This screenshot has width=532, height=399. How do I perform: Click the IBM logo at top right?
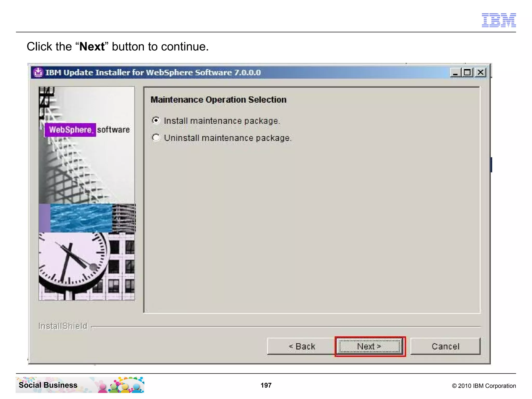coord(499,20)
